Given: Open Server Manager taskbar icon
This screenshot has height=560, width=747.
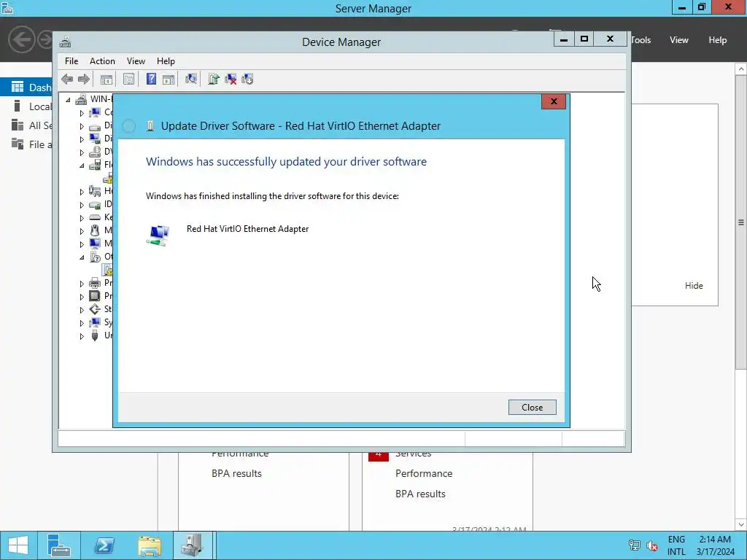Looking at the screenshot, I should coord(59,545).
